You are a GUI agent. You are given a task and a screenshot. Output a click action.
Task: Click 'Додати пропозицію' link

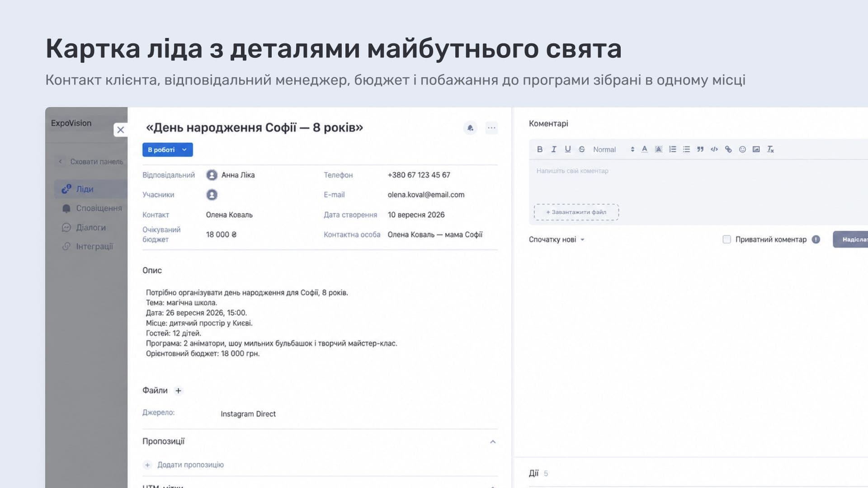190,465
